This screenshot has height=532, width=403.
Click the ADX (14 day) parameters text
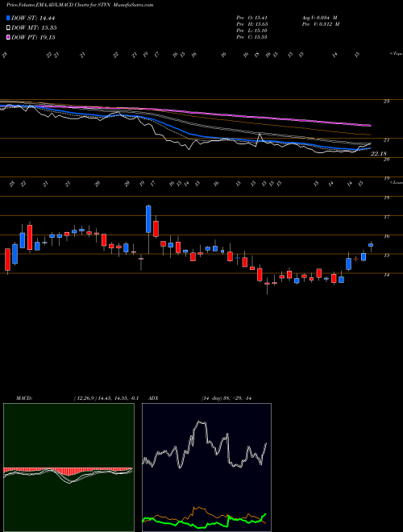226,398
